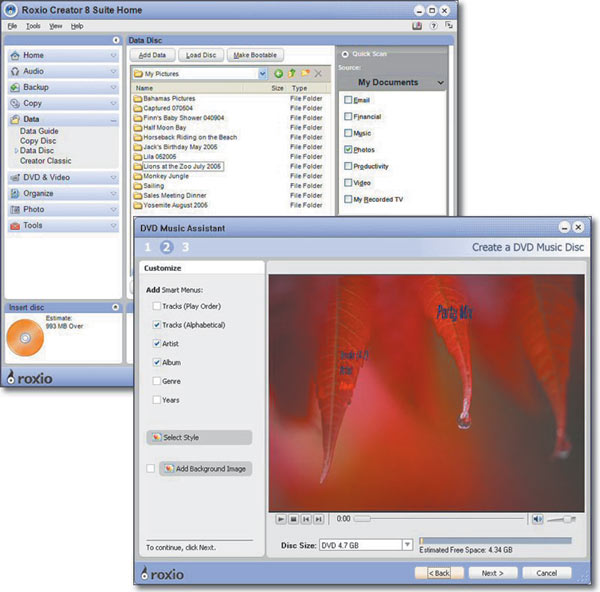Click the book icon beside the help icon
600x592 pixels.
pos(417,26)
